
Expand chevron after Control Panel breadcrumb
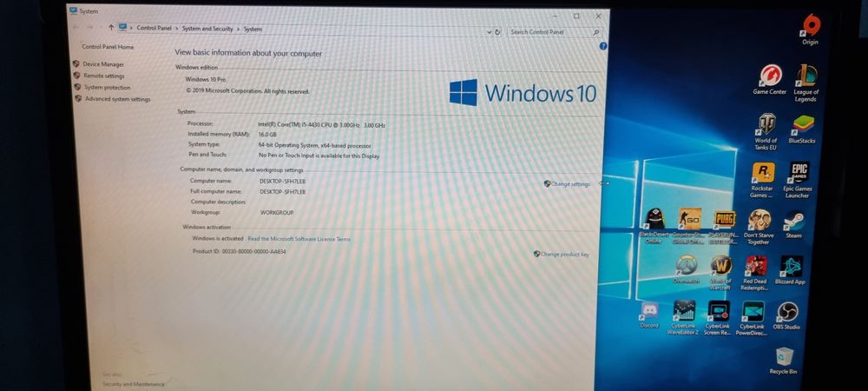[x=176, y=29]
